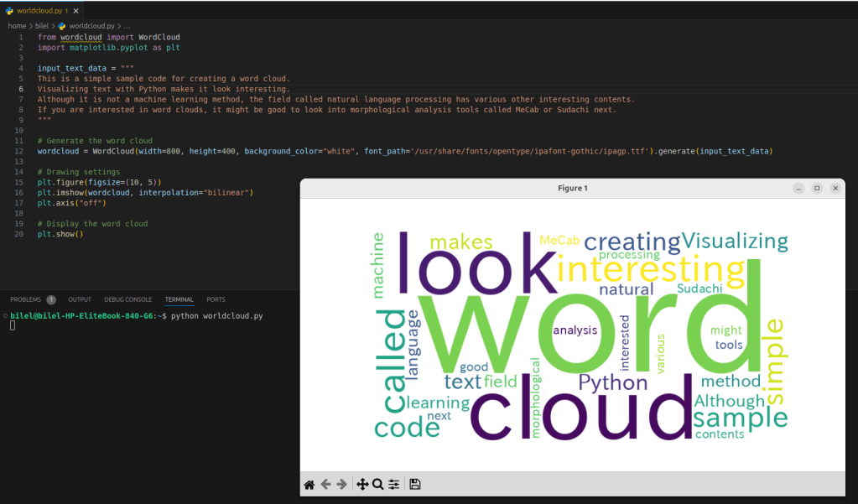This screenshot has width=858, height=504.
Task: Open the PORTS panel tab
Action: [x=216, y=299]
